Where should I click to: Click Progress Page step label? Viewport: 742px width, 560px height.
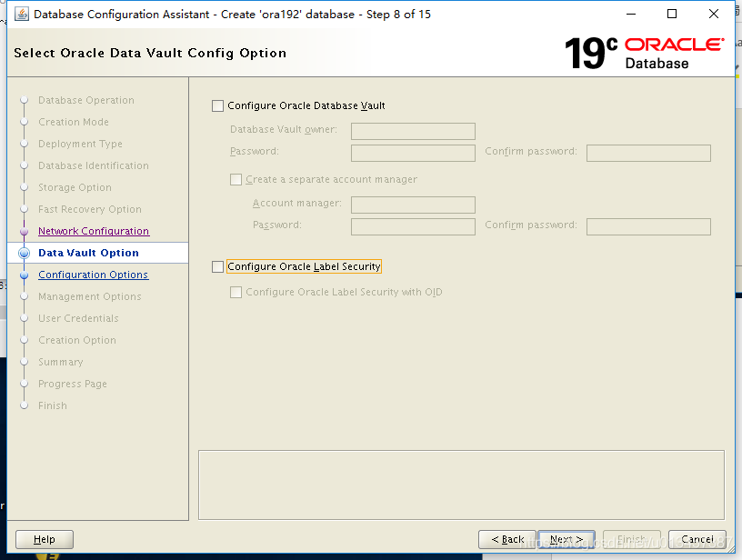[x=73, y=384]
